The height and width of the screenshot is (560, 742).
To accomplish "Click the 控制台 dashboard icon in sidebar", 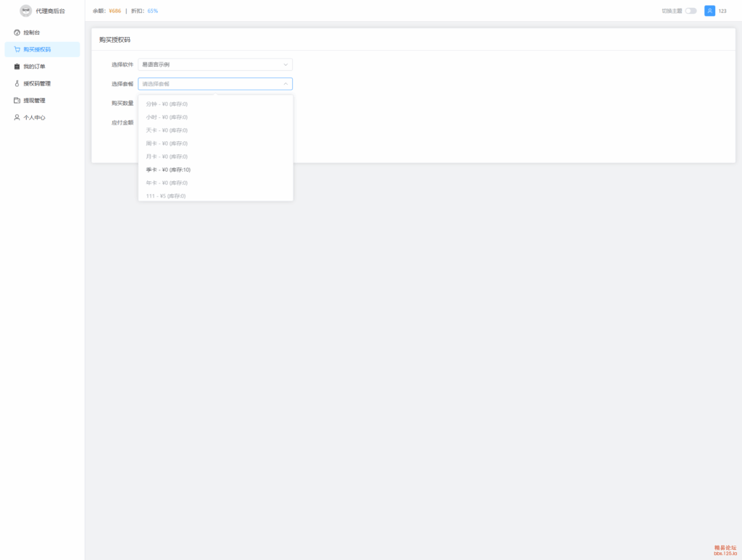I will tap(17, 33).
